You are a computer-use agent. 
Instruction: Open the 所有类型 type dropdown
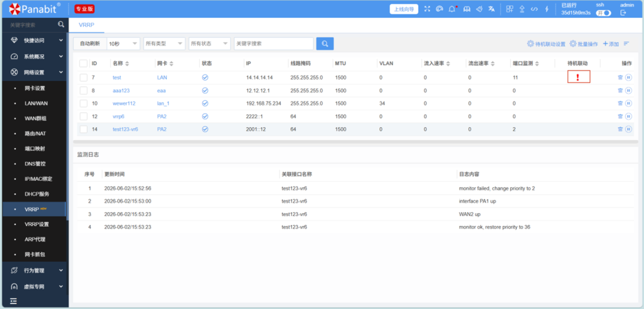(165, 44)
